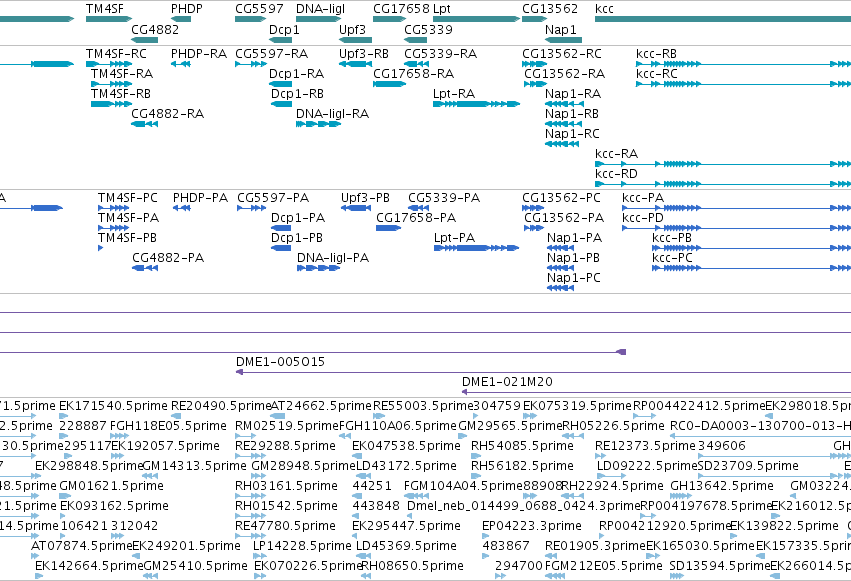
Task: Click the Upf3 gene label
Action: tap(352, 29)
